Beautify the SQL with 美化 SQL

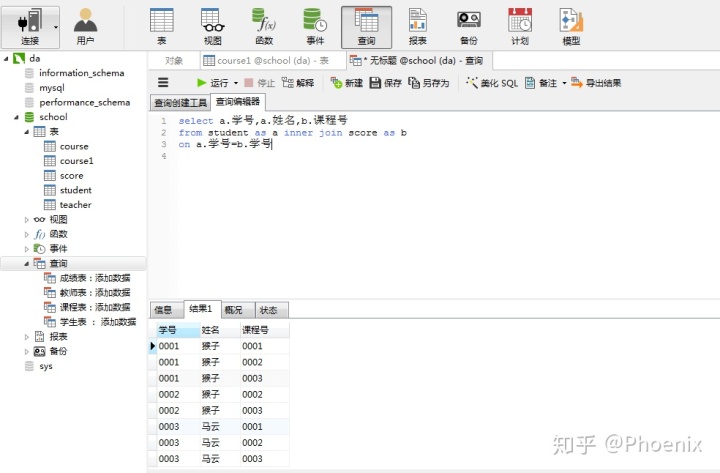492,83
